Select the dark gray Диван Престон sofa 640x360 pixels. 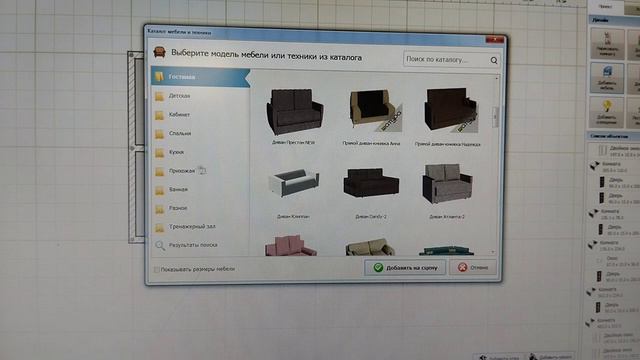pyautogui.click(x=294, y=111)
